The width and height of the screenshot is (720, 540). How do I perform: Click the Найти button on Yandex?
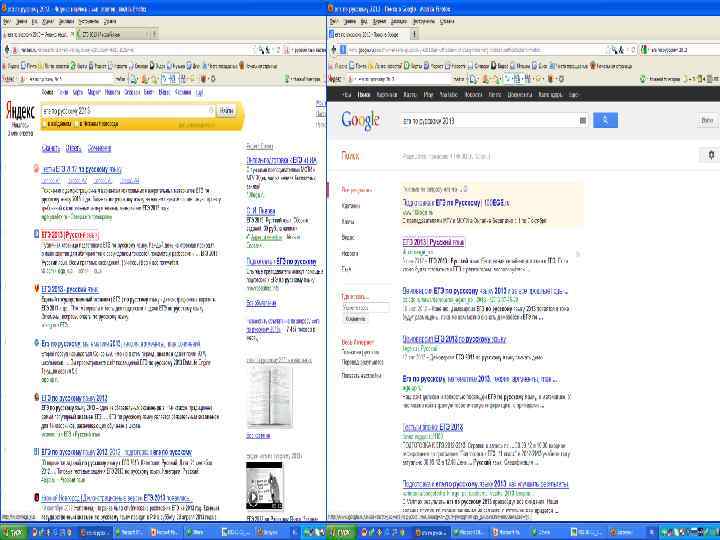click(226, 111)
